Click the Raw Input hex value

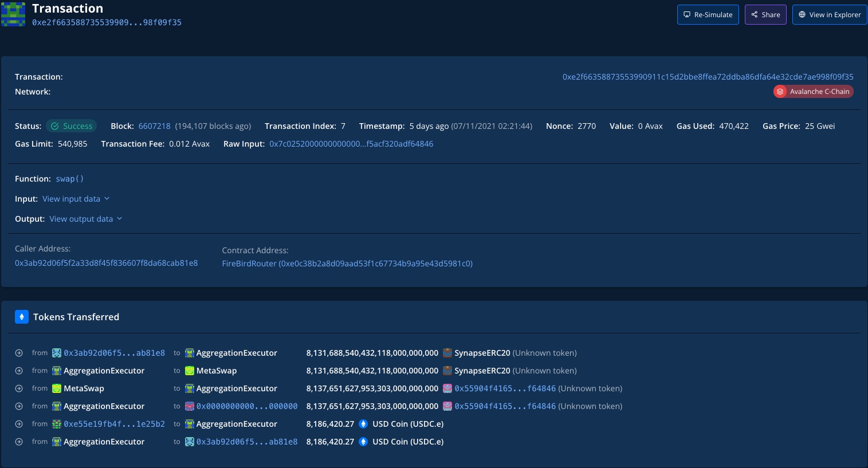pos(351,144)
